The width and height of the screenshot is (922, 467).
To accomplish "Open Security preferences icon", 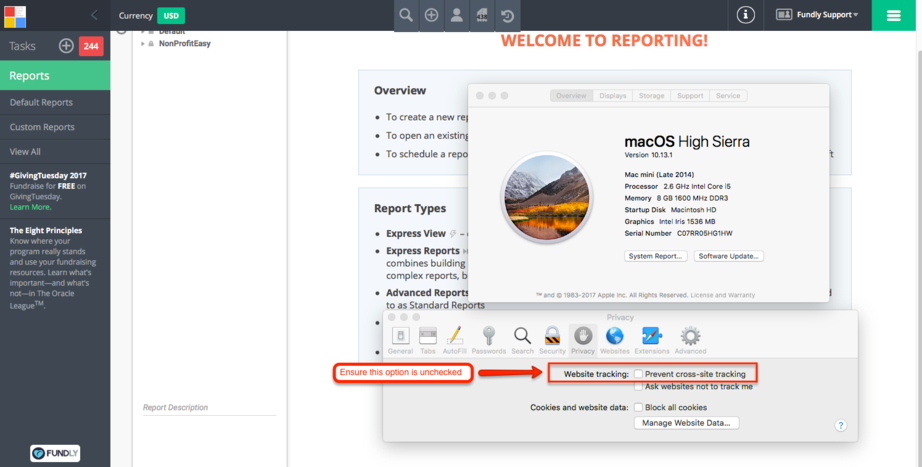I will (552, 341).
